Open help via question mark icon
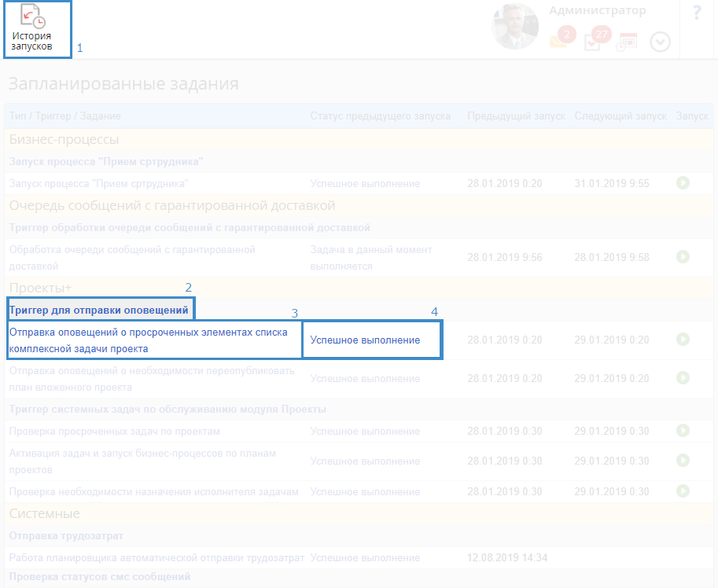 (x=697, y=13)
